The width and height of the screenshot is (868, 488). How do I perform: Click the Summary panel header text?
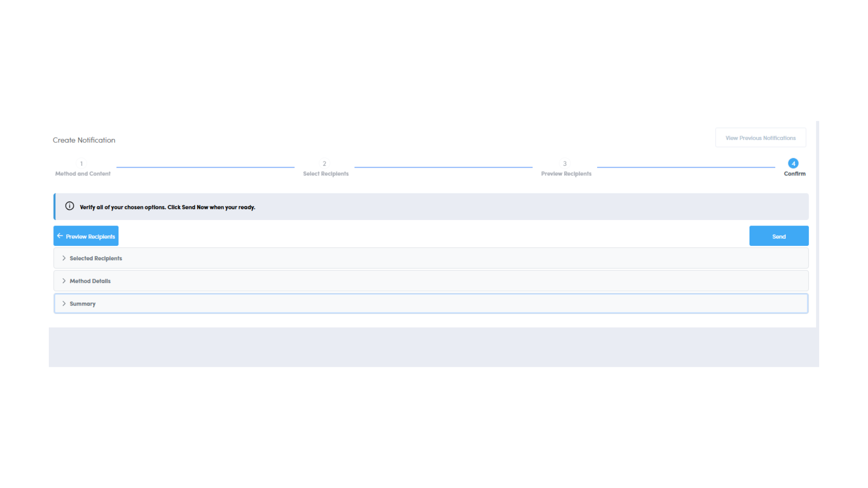click(x=83, y=304)
